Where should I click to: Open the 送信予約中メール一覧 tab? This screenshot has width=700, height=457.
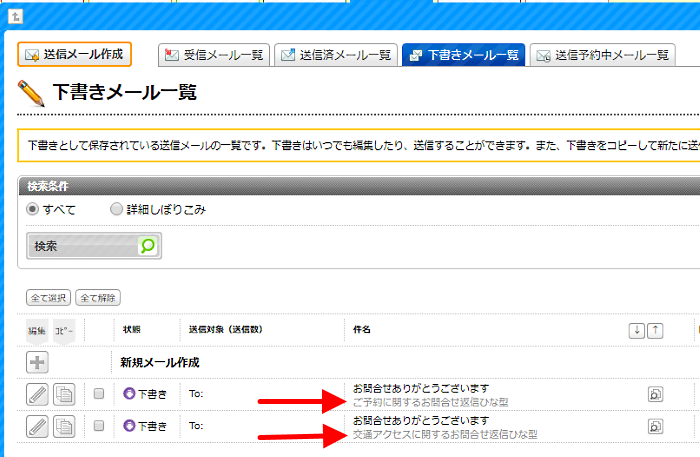point(603,56)
